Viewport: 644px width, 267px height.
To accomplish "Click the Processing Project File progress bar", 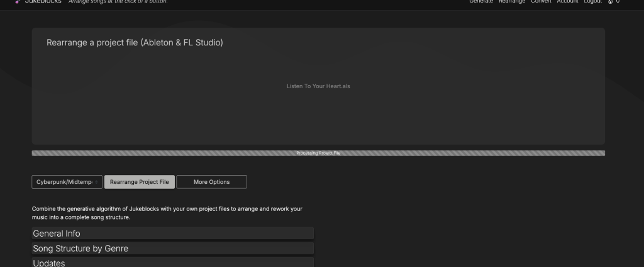I will click(x=318, y=153).
